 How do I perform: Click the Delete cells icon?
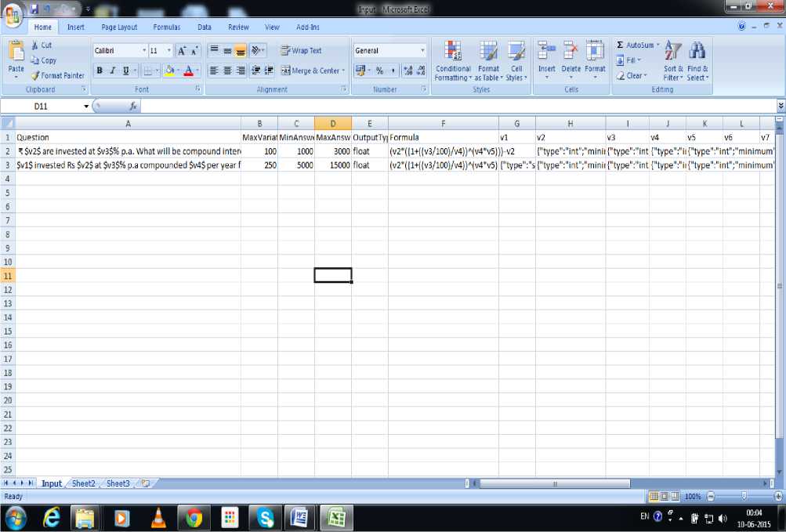click(571, 51)
